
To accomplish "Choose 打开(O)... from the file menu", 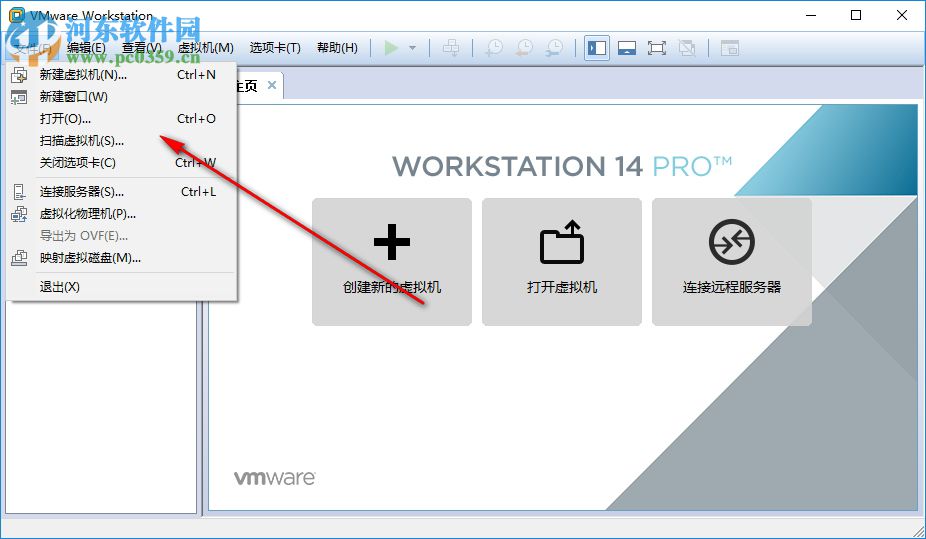I will coord(121,119).
